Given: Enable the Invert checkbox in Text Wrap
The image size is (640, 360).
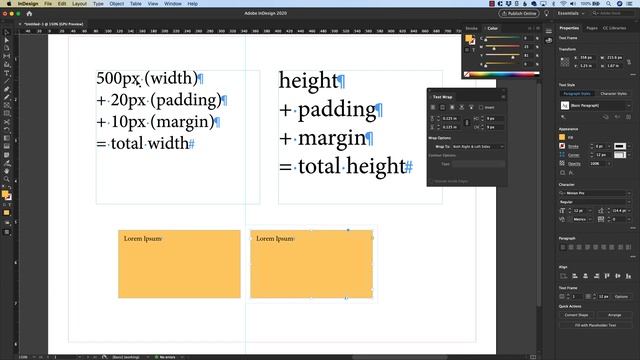Looking at the screenshot, I should pyautogui.click(x=481, y=107).
